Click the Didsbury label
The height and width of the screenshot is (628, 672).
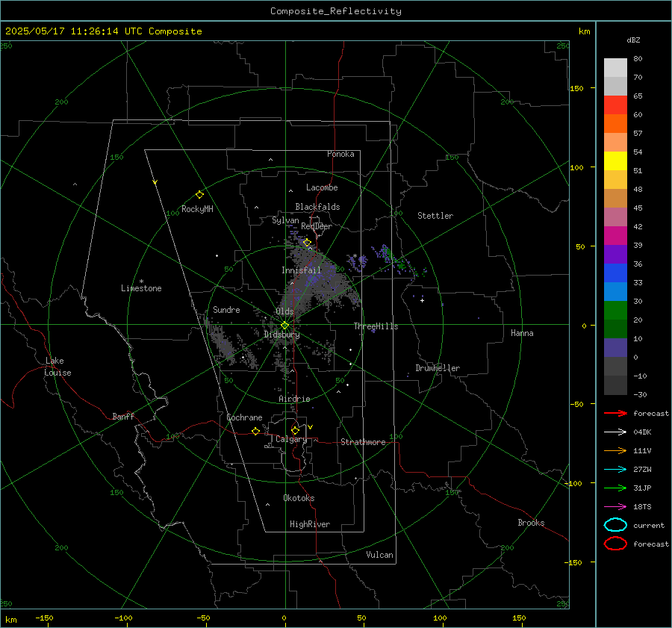point(281,335)
